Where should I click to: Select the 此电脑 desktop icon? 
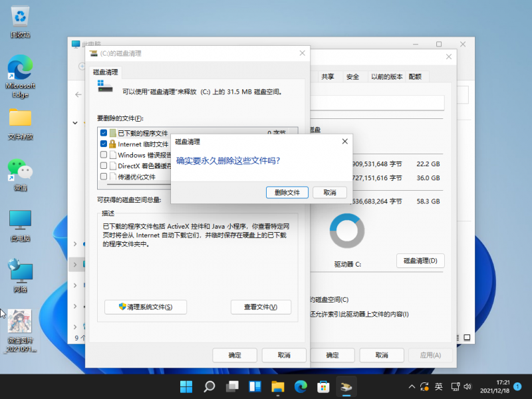point(20,226)
